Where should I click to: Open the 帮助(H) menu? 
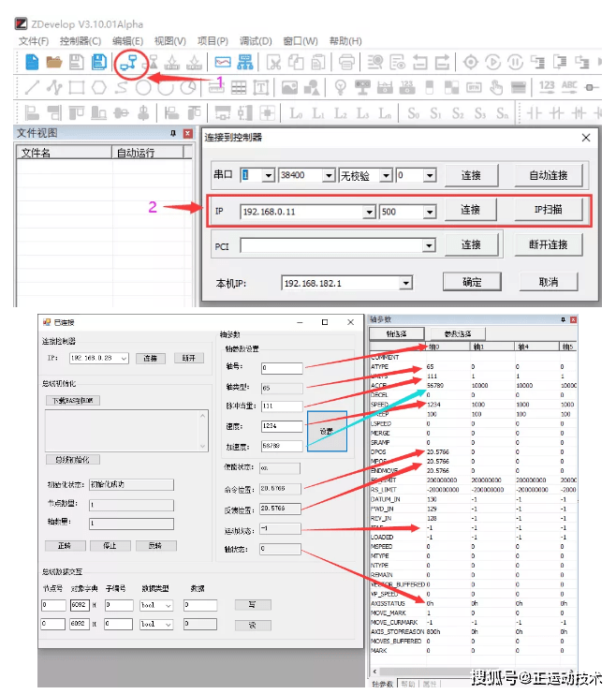coord(345,41)
